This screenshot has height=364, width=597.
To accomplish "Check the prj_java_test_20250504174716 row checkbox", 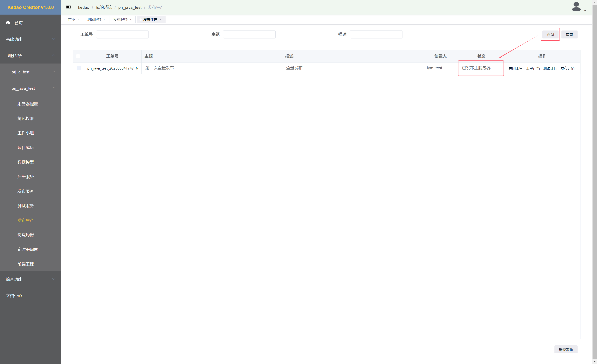I will (x=79, y=68).
